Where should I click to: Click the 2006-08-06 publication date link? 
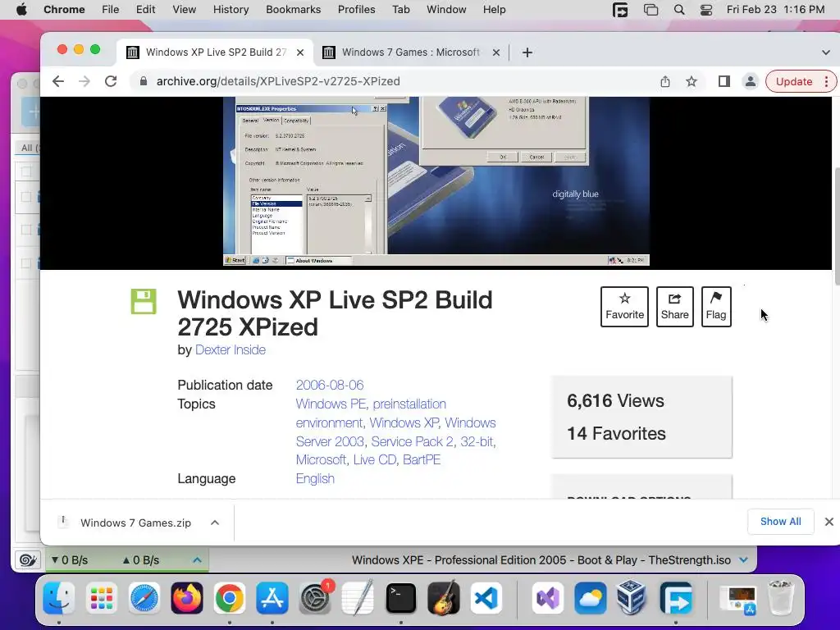pos(330,386)
